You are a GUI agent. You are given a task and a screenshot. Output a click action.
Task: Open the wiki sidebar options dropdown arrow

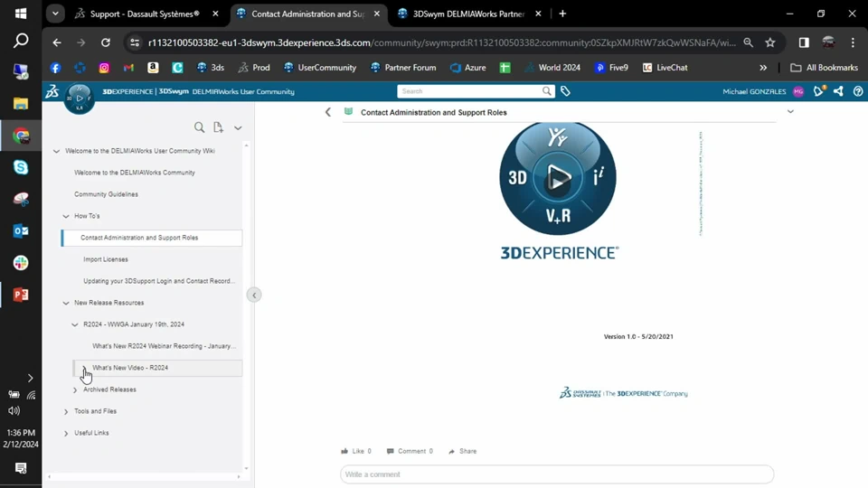click(x=238, y=127)
